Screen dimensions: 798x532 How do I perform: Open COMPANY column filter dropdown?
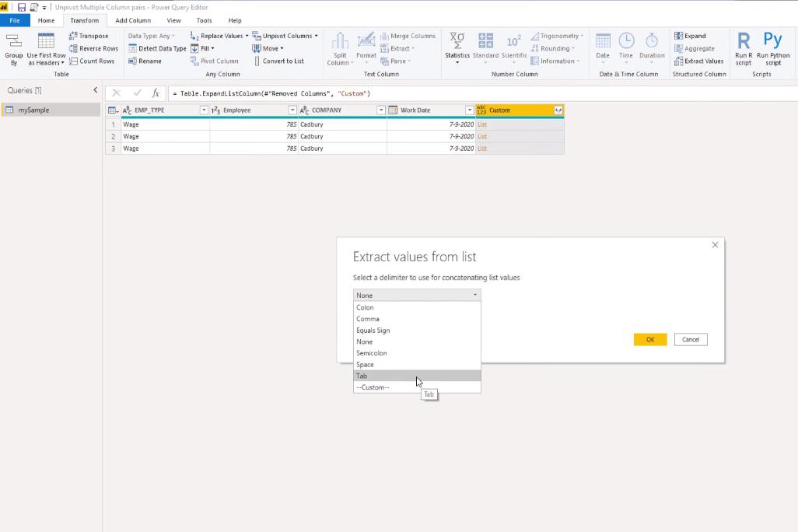(380, 110)
